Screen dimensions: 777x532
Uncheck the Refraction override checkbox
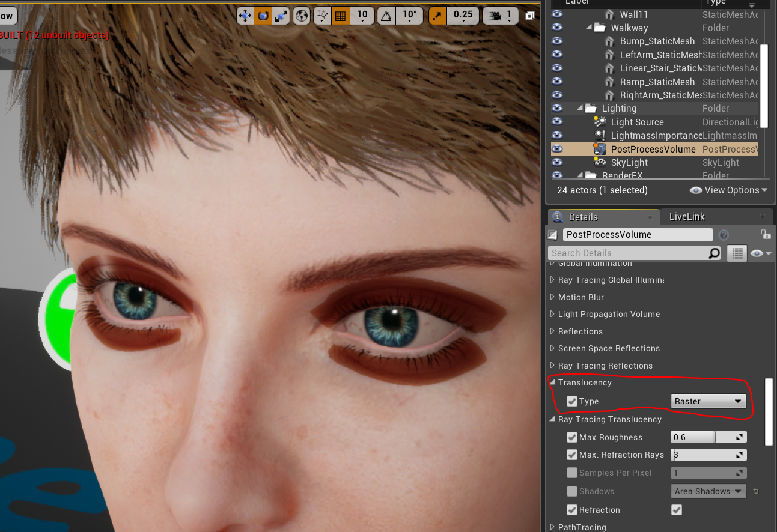click(572, 510)
